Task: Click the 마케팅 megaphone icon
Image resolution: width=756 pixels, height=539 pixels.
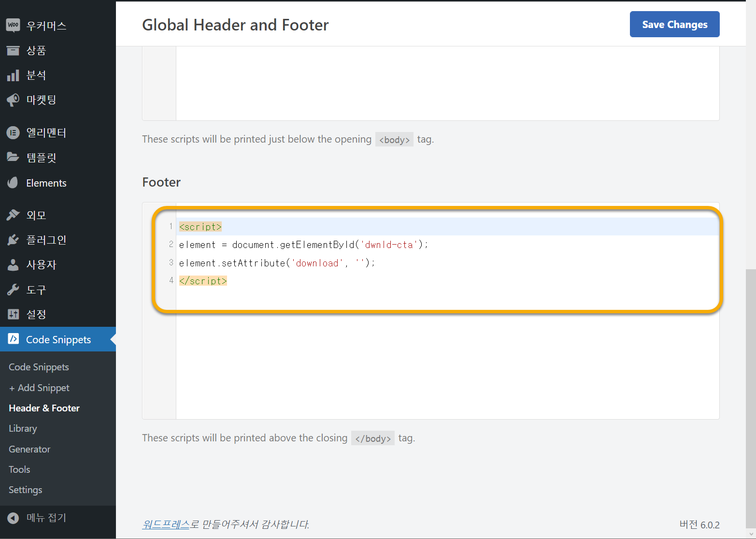Action: coord(13,100)
